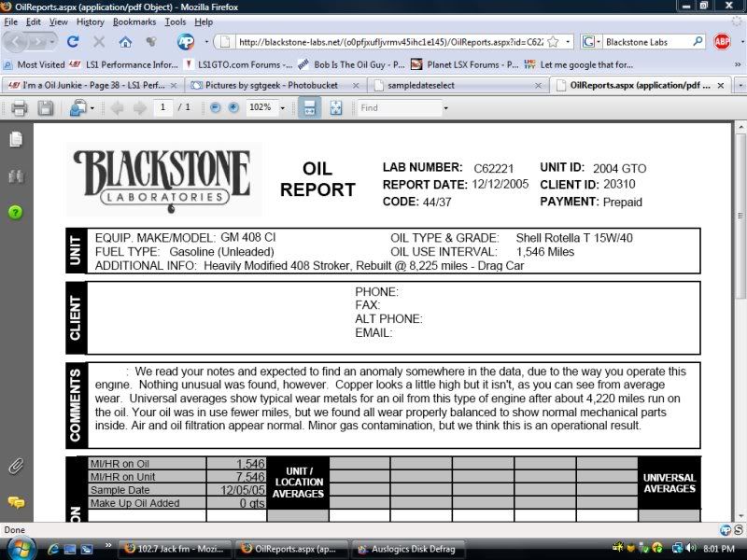The height and width of the screenshot is (560, 747).
Task: Open the Pages panel in PDF sidebar
Action: [16, 139]
